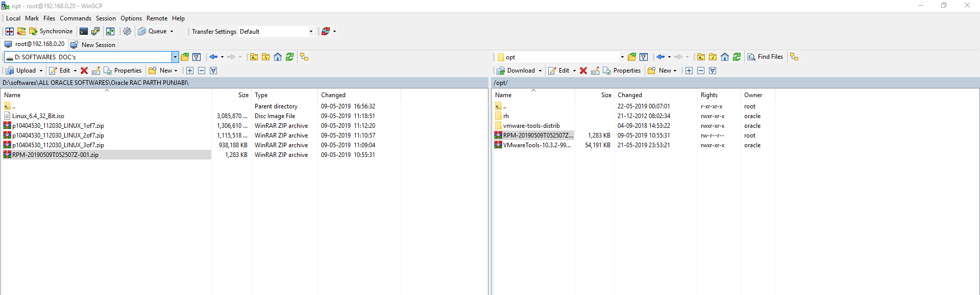Open directory icon in remote panel
Viewport: 980px width, 295px height.
(632, 57)
